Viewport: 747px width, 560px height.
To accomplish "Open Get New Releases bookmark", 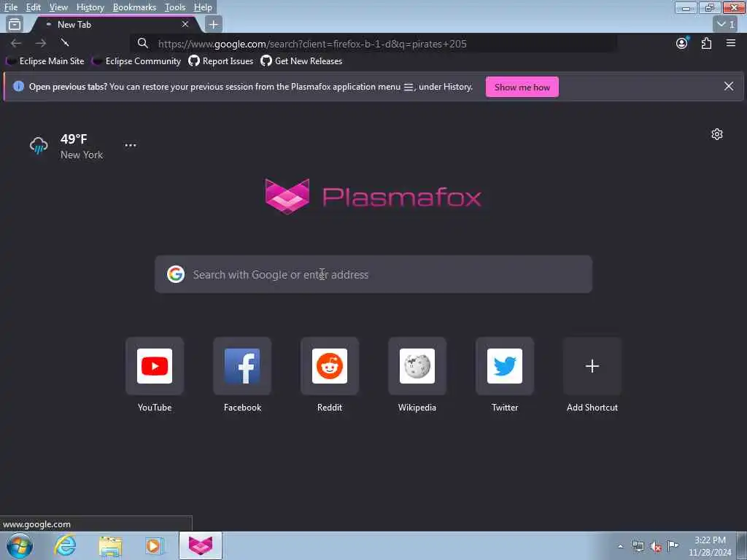I will (301, 61).
